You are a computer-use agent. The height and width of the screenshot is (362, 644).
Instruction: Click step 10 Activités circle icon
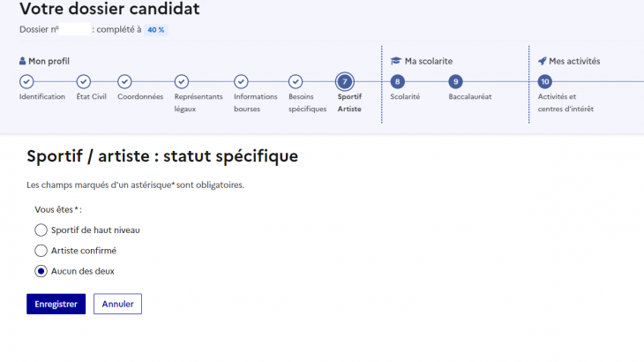[544, 81]
